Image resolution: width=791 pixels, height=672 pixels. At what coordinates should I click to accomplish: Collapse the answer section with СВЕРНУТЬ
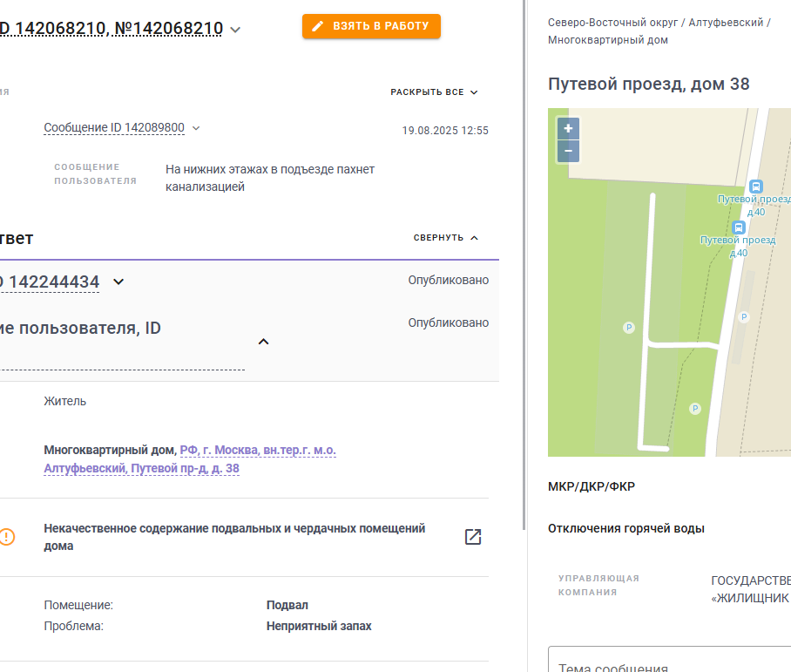coord(445,238)
